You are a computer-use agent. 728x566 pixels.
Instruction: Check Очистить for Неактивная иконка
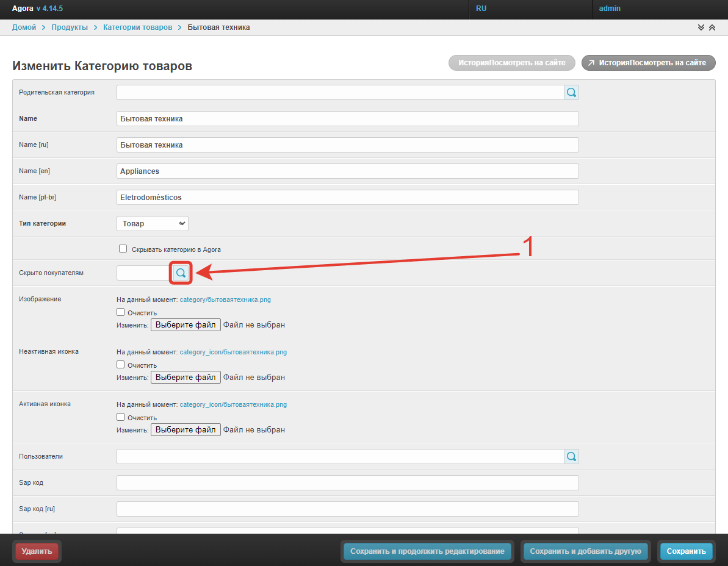point(121,365)
